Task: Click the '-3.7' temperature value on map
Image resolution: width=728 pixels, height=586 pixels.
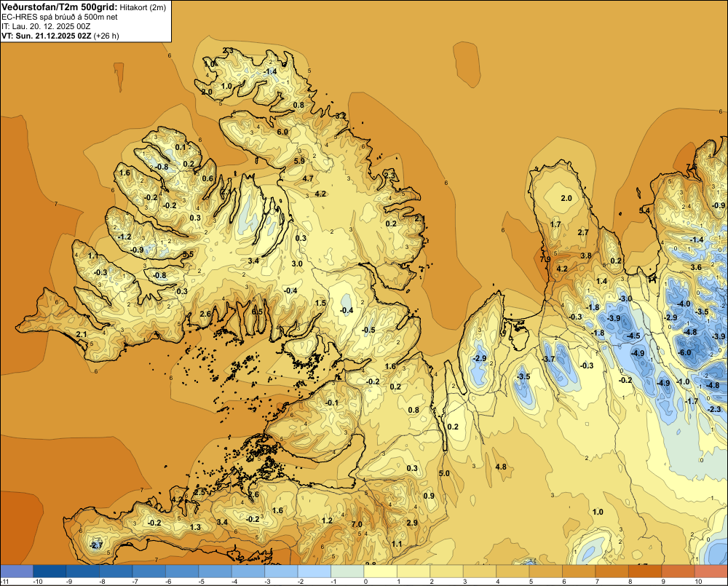Action: [x=549, y=359]
